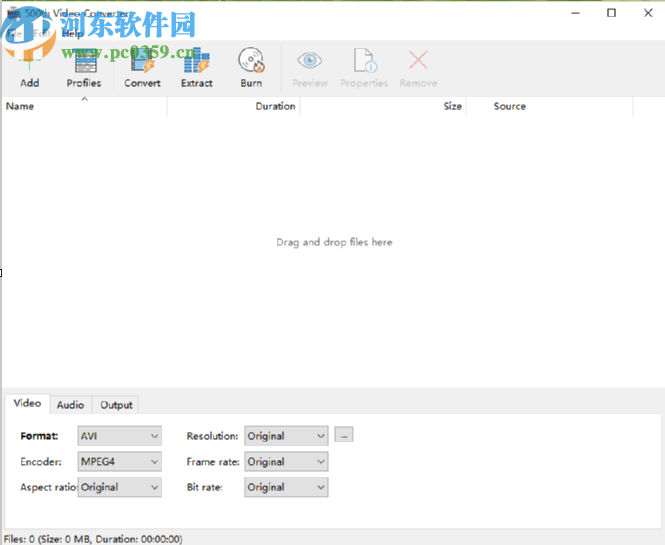Image resolution: width=665 pixels, height=545 pixels.
Task: Click the ellipsis button beside Resolution
Action: pyautogui.click(x=344, y=435)
